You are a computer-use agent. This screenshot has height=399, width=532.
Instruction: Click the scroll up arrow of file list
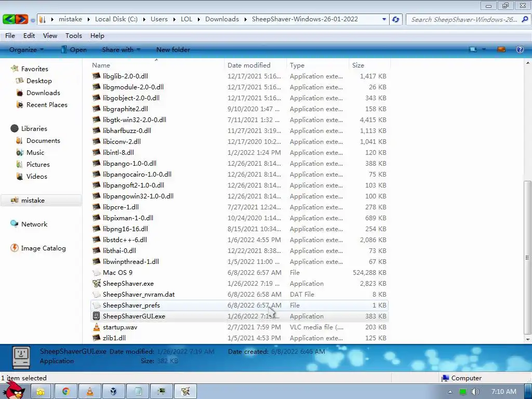(x=527, y=63)
